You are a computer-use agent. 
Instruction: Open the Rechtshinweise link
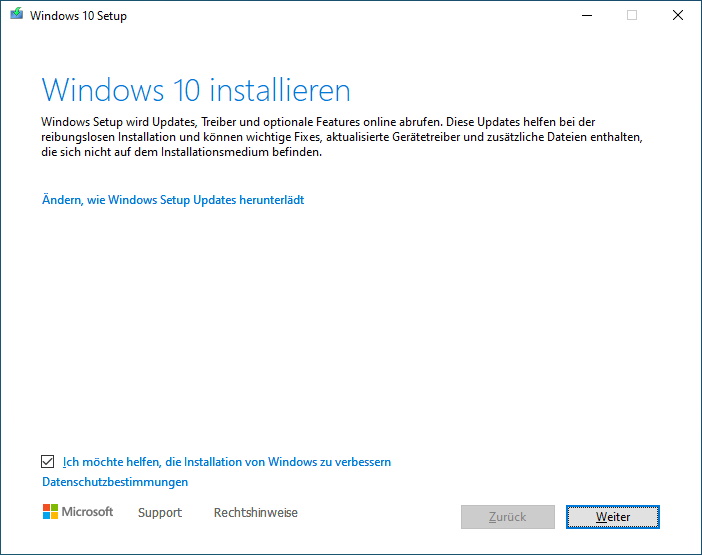point(256,512)
